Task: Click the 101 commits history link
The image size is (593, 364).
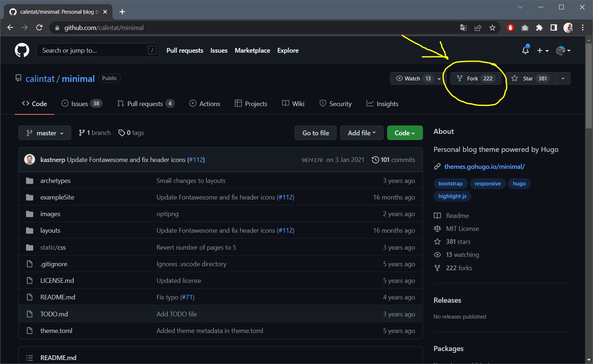Action: tap(393, 160)
